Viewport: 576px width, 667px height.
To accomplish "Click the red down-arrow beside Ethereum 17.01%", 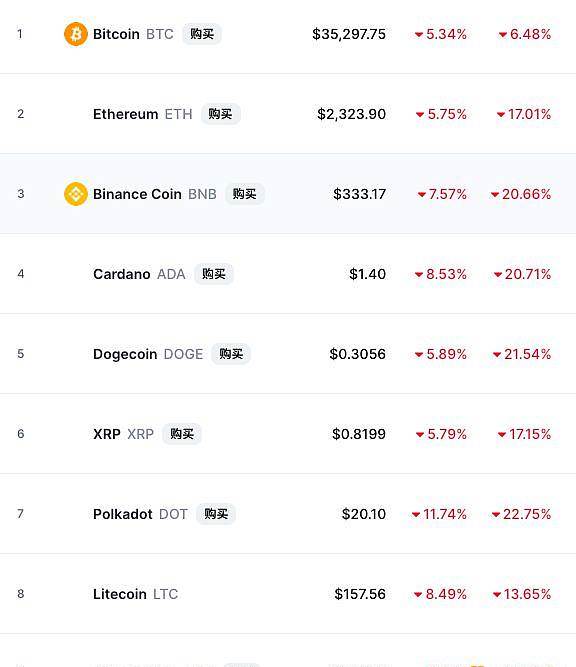I will (x=501, y=114).
